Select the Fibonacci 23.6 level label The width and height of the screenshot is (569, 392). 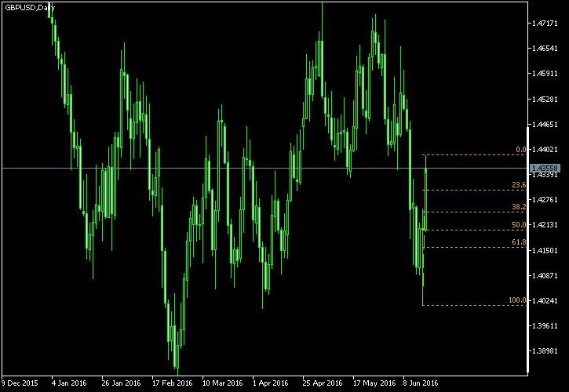coord(519,185)
